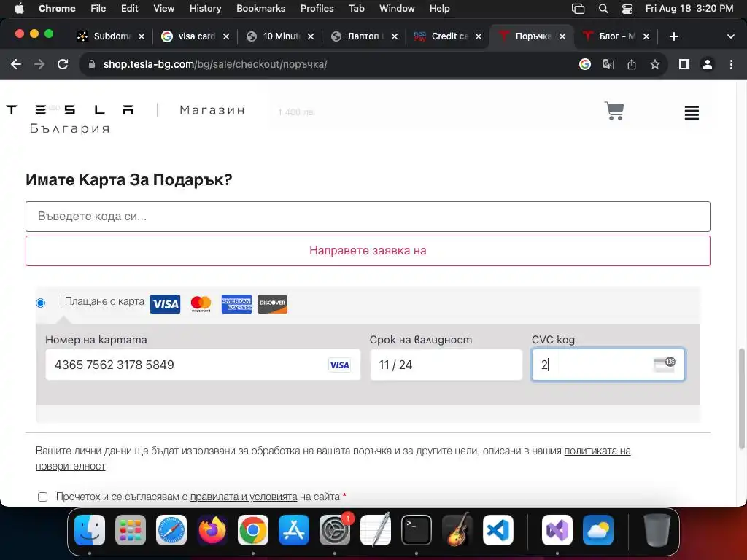
Task: Click the date and time in menu bar
Action: pyautogui.click(x=689, y=9)
